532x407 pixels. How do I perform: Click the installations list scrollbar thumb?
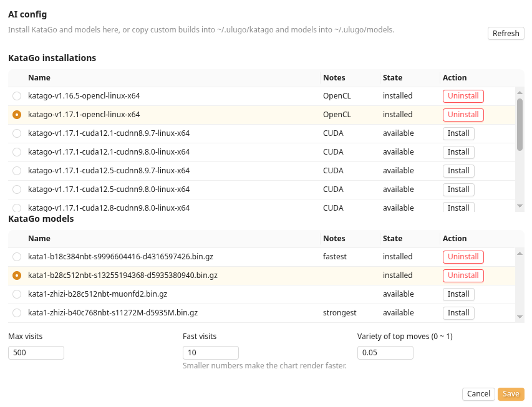[x=520, y=125]
